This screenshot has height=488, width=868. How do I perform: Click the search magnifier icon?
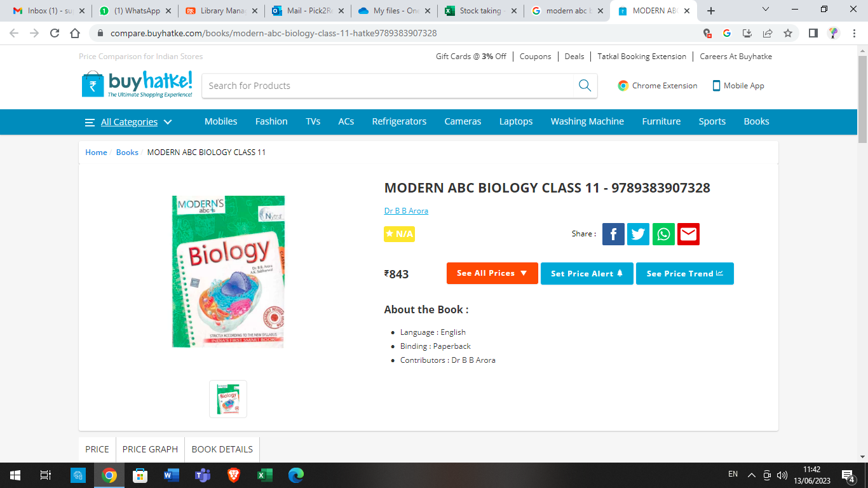[x=585, y=86]
